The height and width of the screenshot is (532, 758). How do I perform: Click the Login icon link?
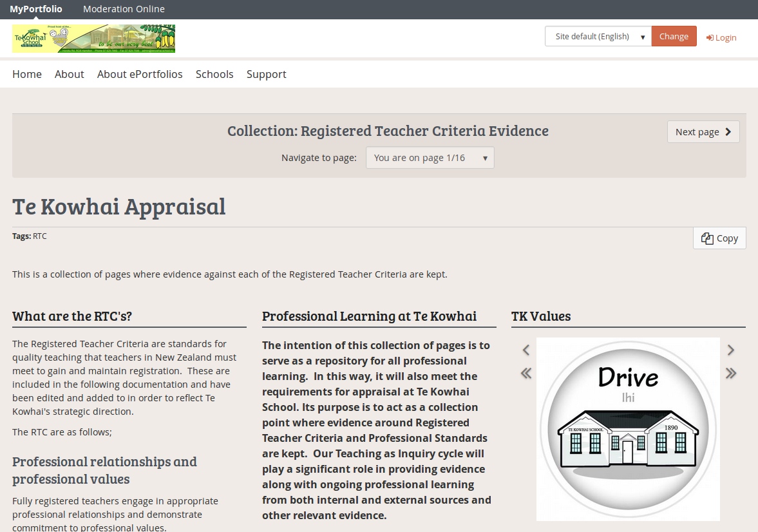tap(721, 38)
